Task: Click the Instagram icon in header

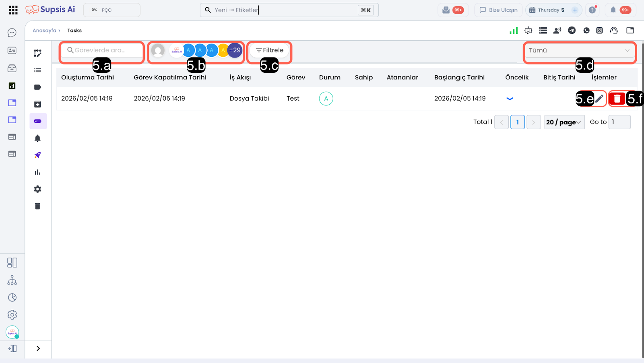Action: tap(599, 31)
